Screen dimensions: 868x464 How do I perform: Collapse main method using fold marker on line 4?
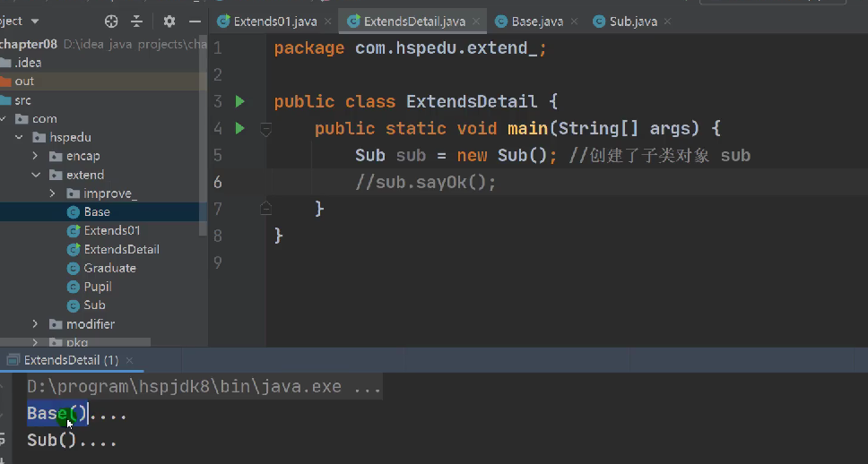[x=265, y=129]
